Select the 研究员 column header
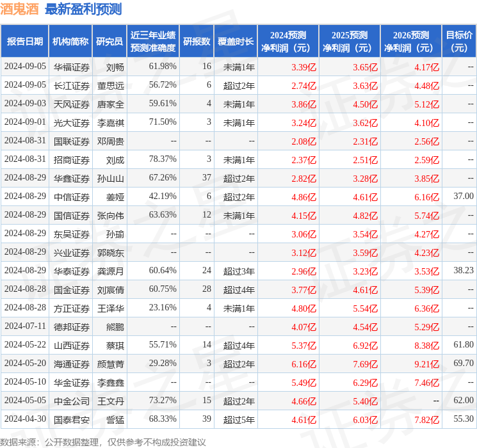Image resolution: width=477 pixels, height=448 pixels. [x=109, y=42]
